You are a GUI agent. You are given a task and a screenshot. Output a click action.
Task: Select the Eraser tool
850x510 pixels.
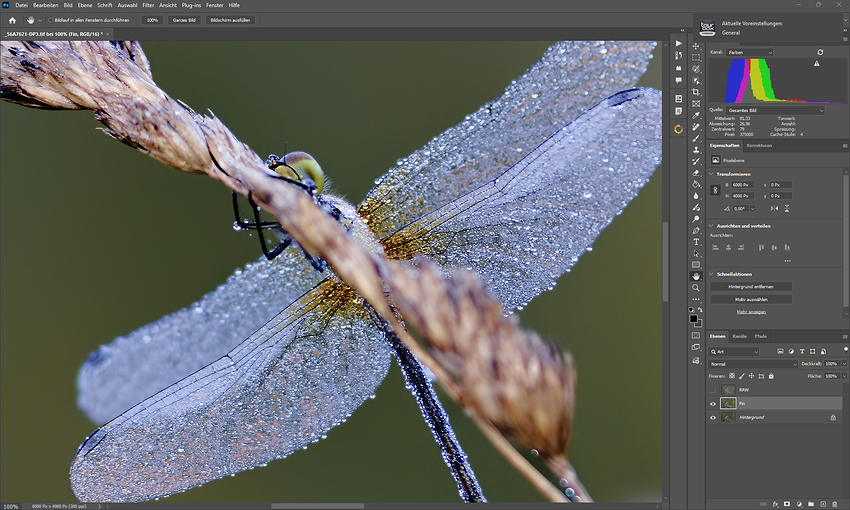(x=696, y=173)
